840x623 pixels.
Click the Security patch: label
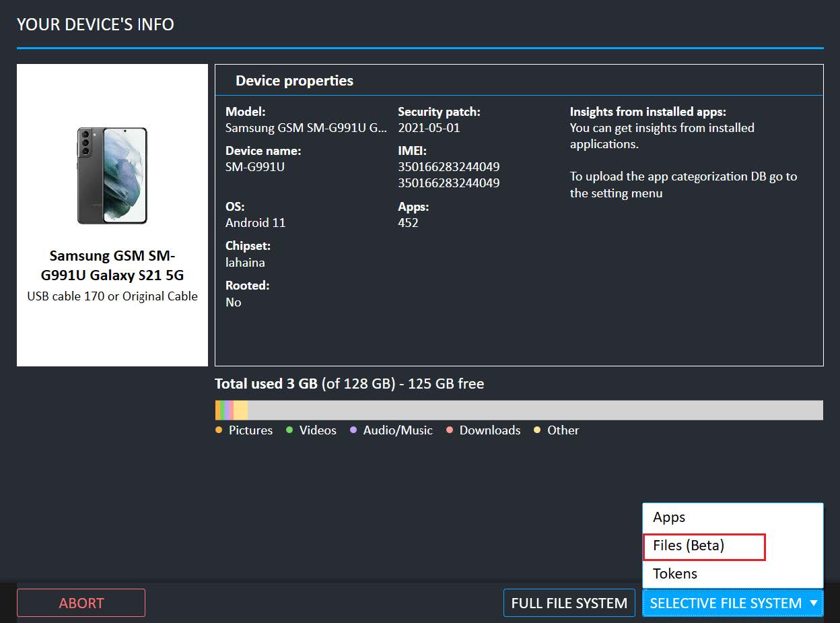click(x=439, y=112)
